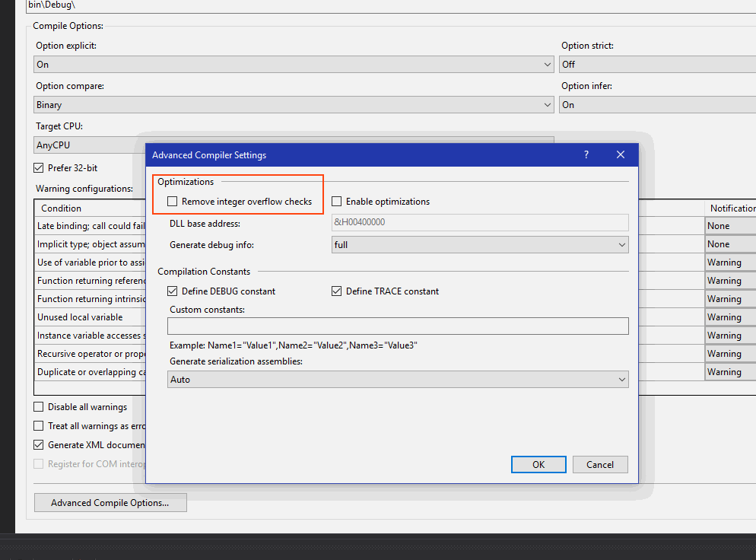Open the Generate debug info dropdown

(x=480, y=244)
